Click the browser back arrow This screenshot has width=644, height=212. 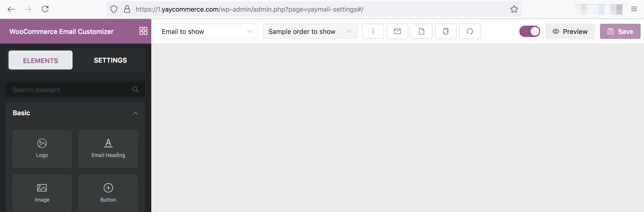point(11,9)
